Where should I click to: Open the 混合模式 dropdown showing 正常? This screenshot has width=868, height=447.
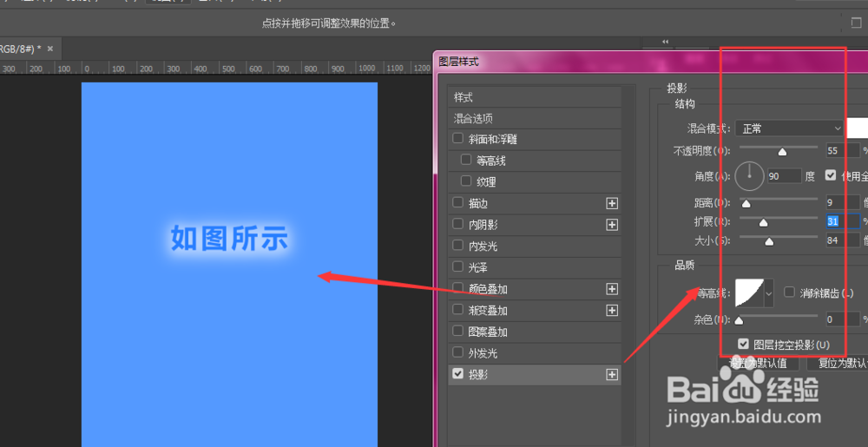[x=789, y=128]
